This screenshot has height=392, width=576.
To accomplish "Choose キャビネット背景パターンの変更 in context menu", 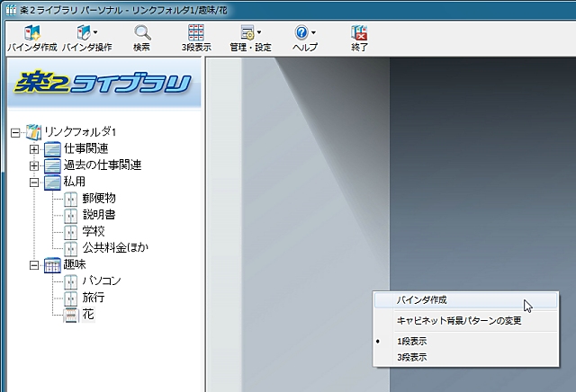I will click(466, 321).
